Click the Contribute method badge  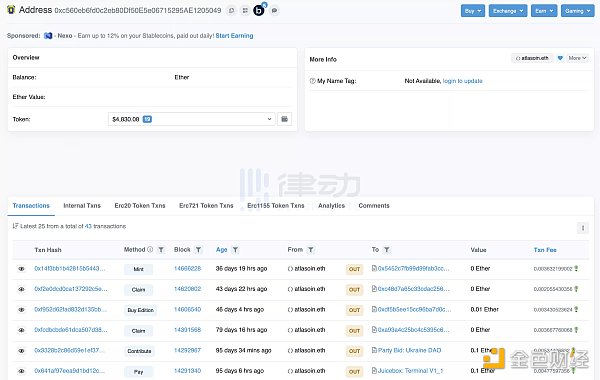[139, 351]
